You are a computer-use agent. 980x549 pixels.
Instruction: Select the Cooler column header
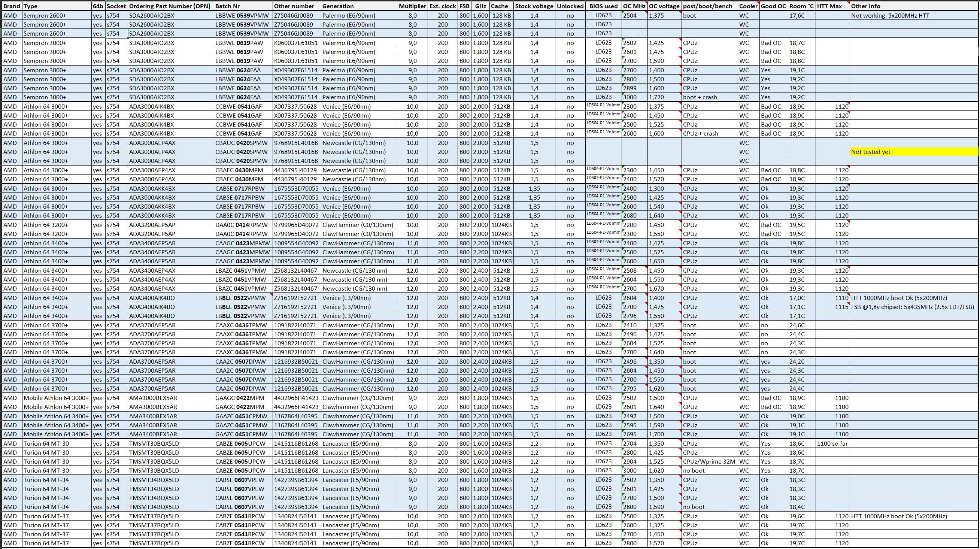coord(748,6)
